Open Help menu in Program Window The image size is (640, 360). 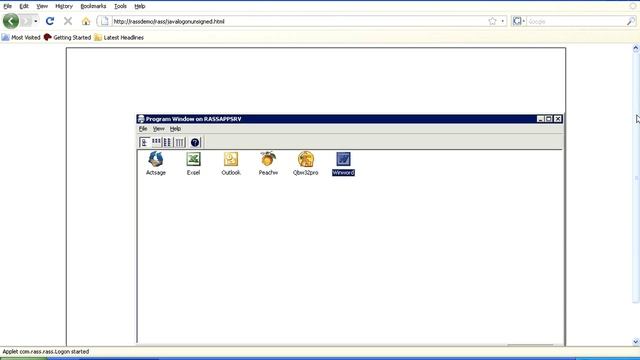175,129
